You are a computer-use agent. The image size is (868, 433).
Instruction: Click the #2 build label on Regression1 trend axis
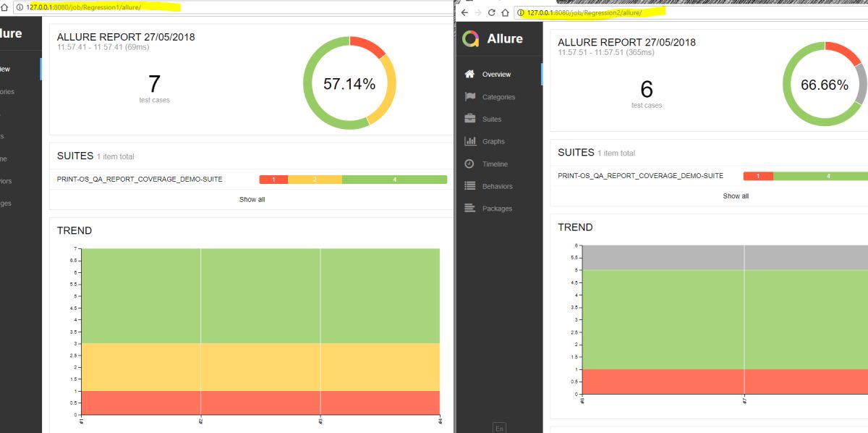coord(200,421)
